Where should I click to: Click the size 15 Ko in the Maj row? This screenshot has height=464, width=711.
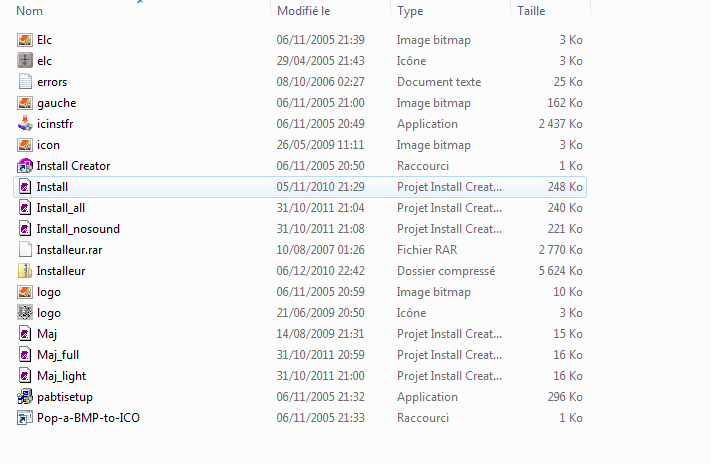point(568,334)
